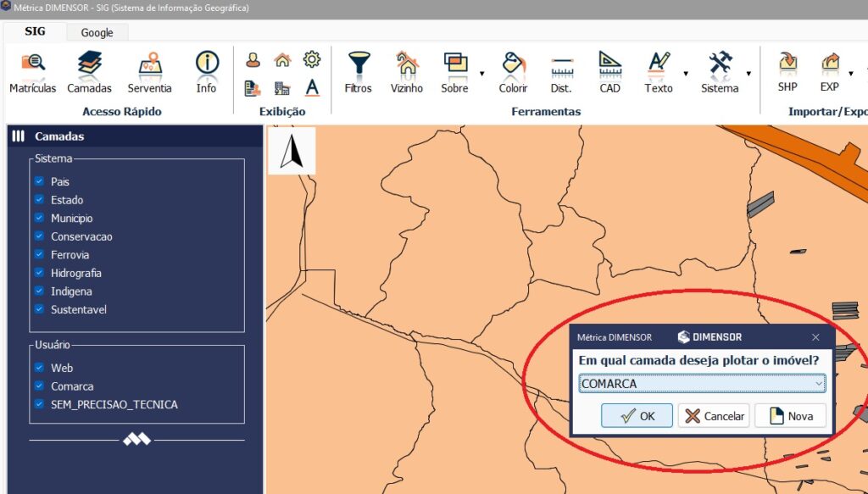Open the Sistema tools icon
This screenshot has height=494, width=868.
click(x=721, y=63)
